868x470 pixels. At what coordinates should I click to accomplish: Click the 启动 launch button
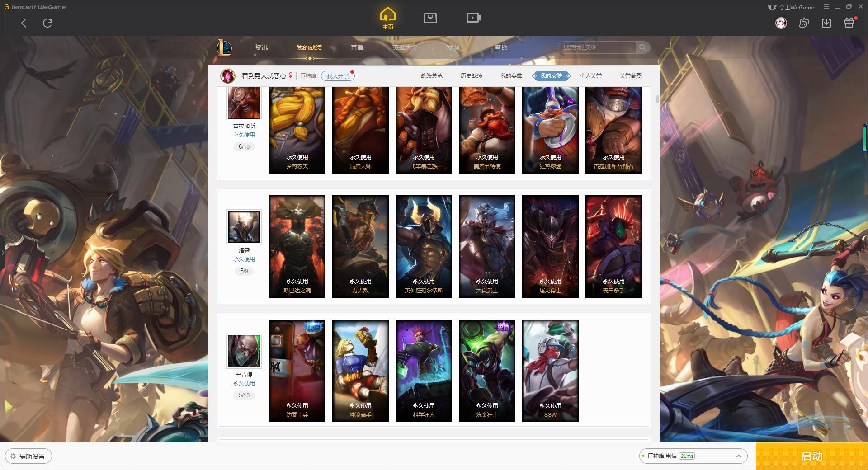(812, 456)
